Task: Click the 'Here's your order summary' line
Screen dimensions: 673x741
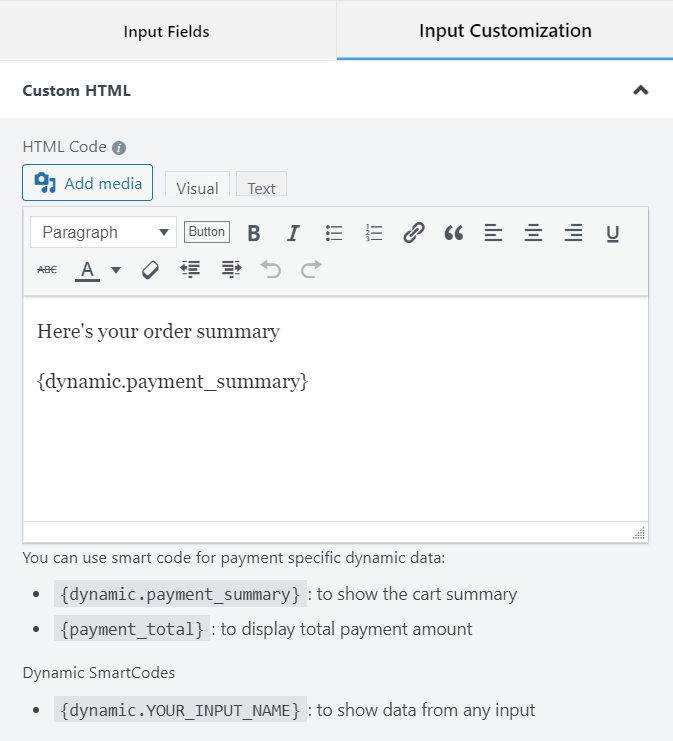Action: coord(159,332)
